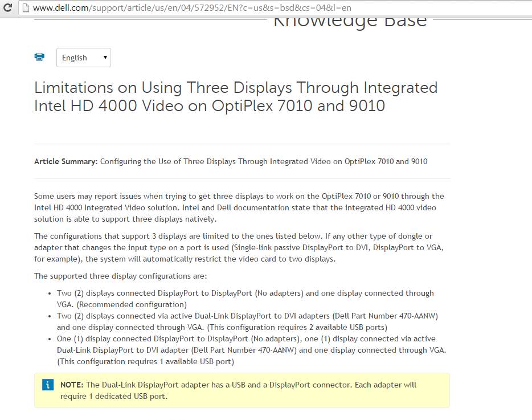Click the 'NOTE:' label in yellow box
The height and width of the screenshot is (420, 532).
(x=72, y=385)
